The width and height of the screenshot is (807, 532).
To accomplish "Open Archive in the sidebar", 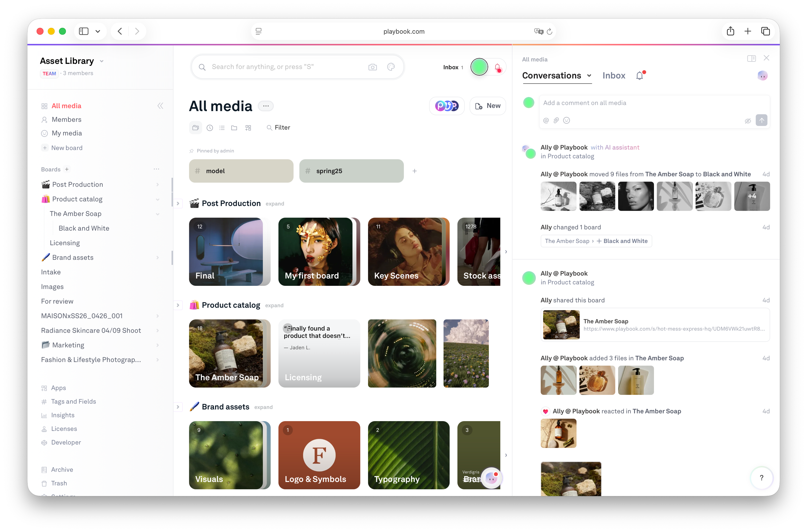I will click(x=62, y=470).
